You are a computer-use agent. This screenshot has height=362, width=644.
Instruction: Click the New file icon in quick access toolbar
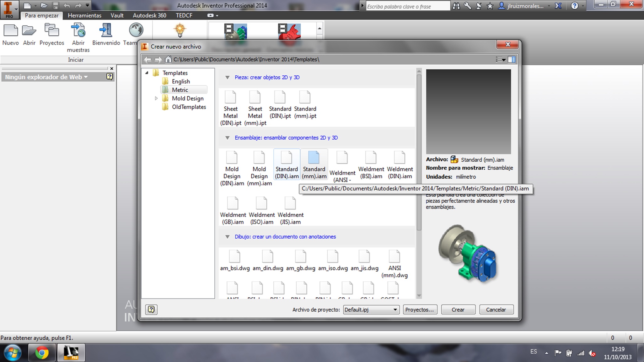point(27,5)
